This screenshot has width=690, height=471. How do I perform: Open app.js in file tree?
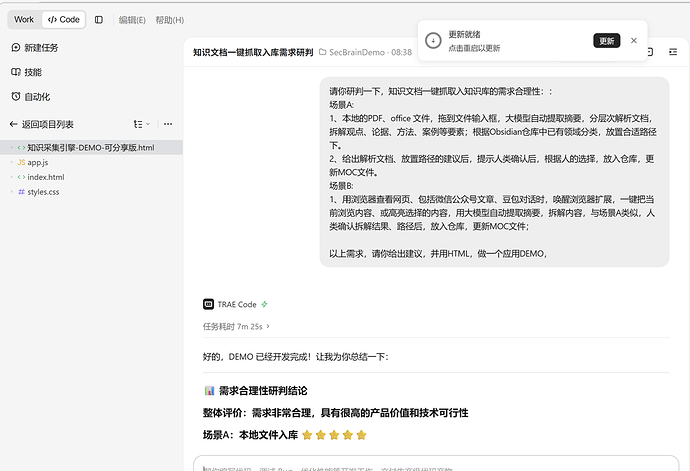tap(38, 162)
